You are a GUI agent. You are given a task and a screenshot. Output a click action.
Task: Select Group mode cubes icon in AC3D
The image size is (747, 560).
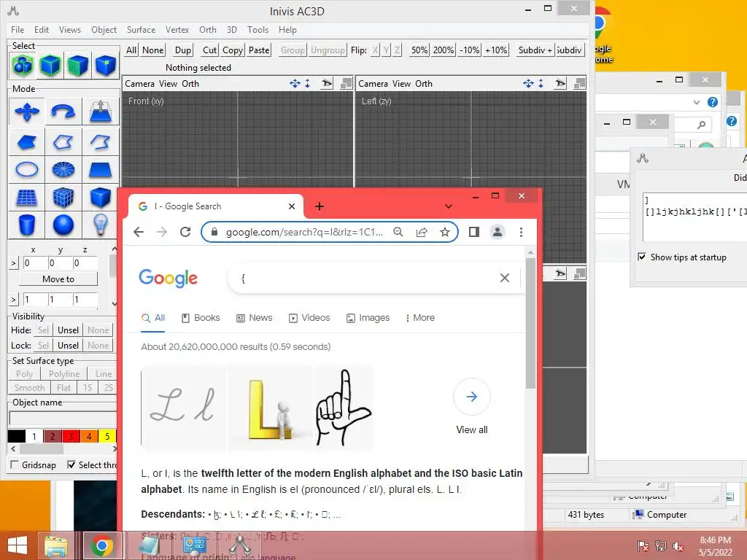(x=23, y=65)
